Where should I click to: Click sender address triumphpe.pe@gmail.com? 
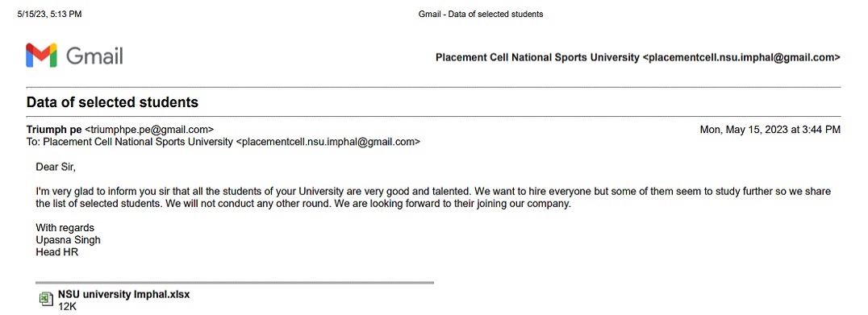point(149,130)
